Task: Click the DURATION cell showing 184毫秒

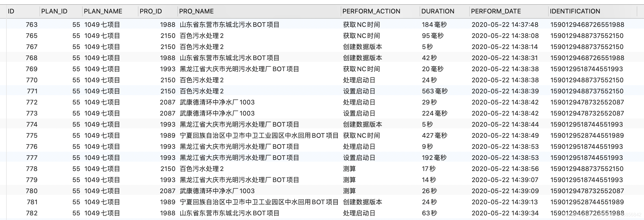Action: coord(434,25)
